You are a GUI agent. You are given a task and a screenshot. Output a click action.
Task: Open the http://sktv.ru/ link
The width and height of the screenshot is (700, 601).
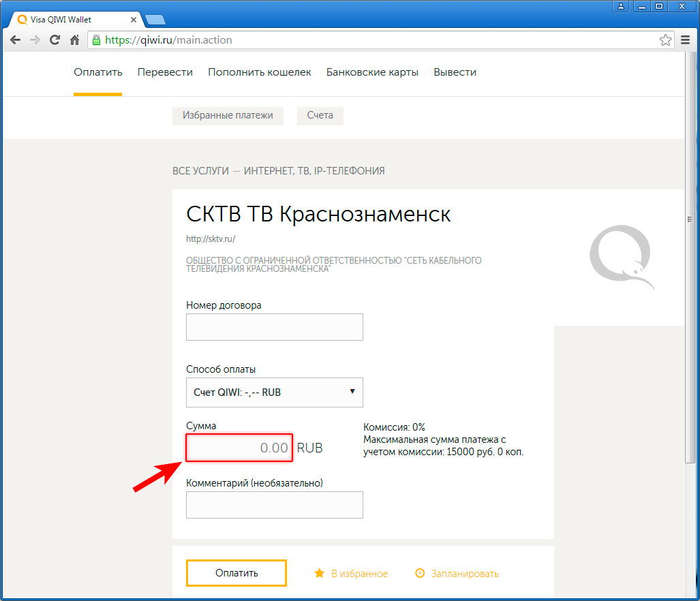pos(211,239)
